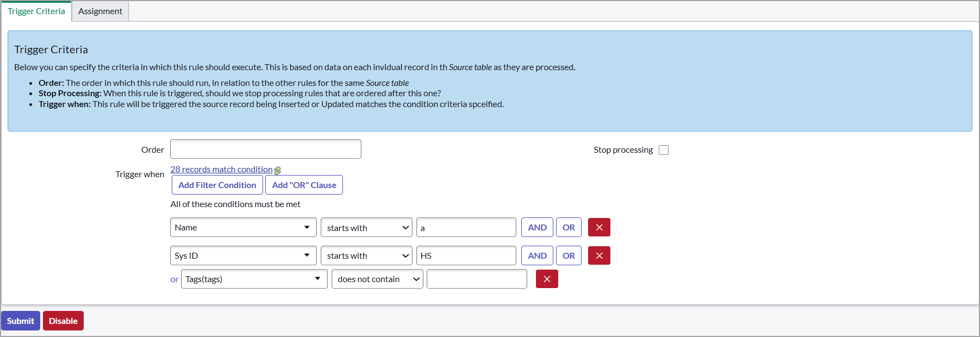Open the Sys ID field dropdown

pyautogui.click(x=244, y=255)
